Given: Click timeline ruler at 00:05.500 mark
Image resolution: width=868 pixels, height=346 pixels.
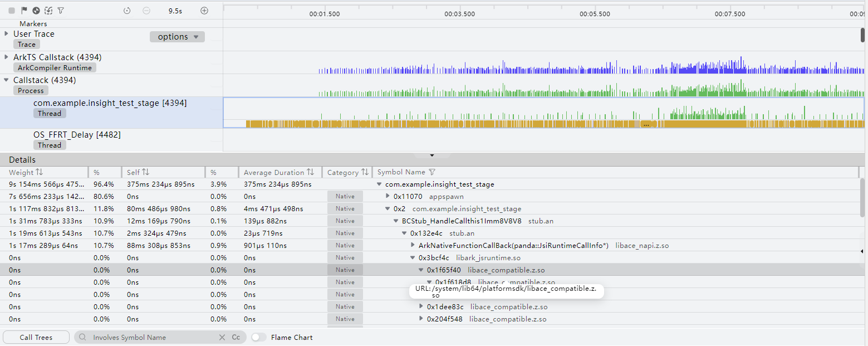Looking at the screenshot, I should pyautogui.click(x=595, y=14).
